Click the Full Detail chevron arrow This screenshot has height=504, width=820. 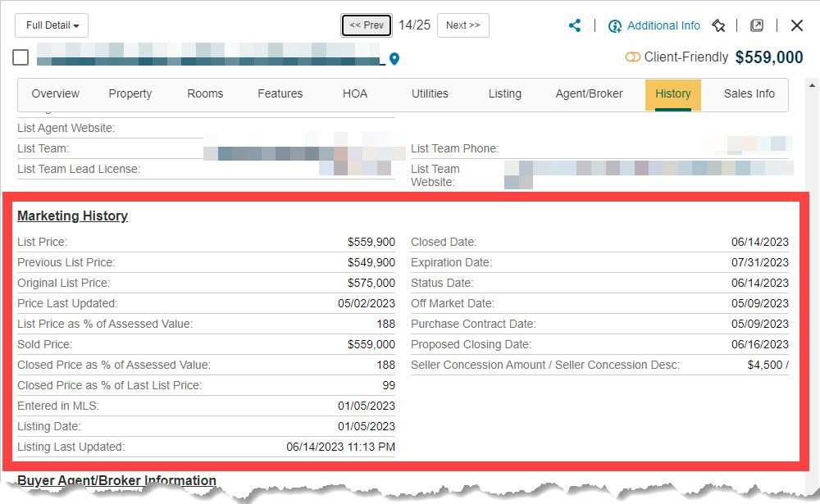click(78, 25)
